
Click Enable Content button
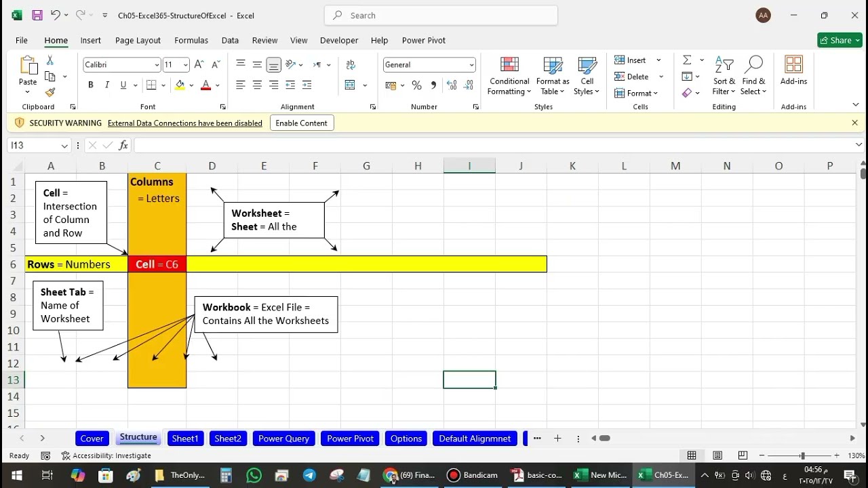301,123
